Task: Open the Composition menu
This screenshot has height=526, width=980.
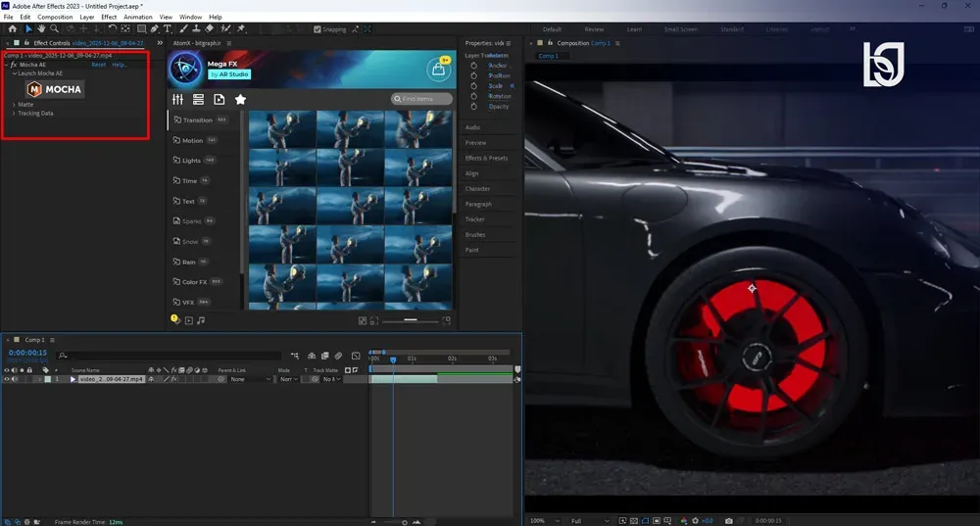Action: (55, 17)
